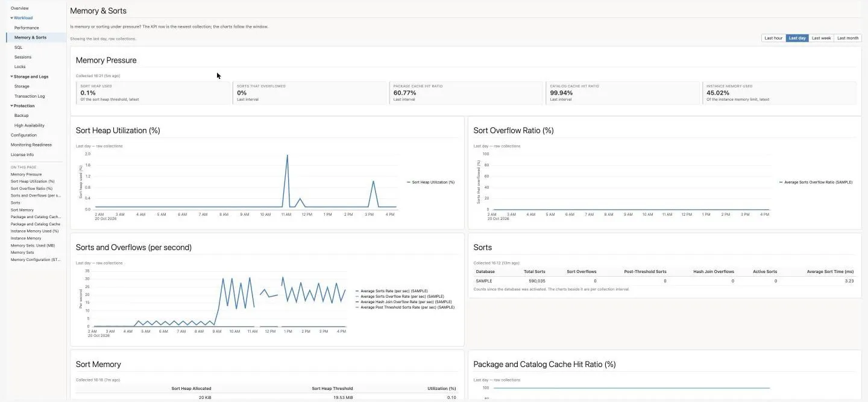Screen dimensions: 868x402
Task: Click the 20 KiB allocated value
Action: tap(205, 398)
